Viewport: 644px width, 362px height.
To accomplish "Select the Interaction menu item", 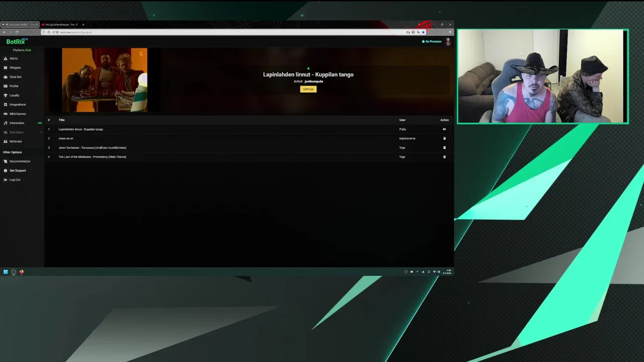I will 17,123.
